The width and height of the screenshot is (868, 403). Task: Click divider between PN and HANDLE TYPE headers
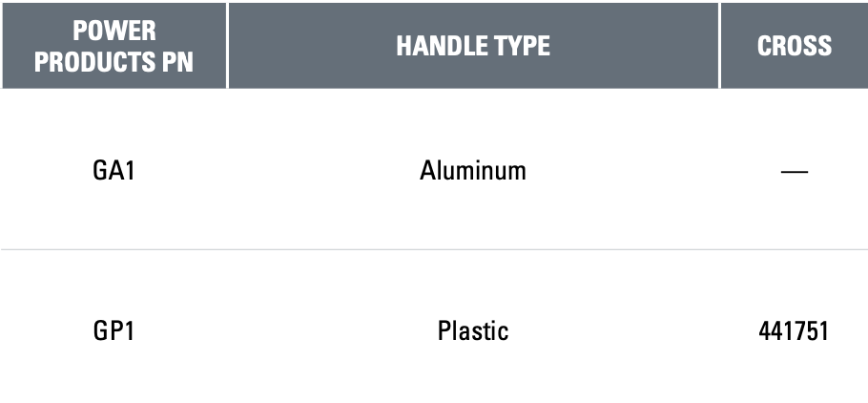click(227, 46)
